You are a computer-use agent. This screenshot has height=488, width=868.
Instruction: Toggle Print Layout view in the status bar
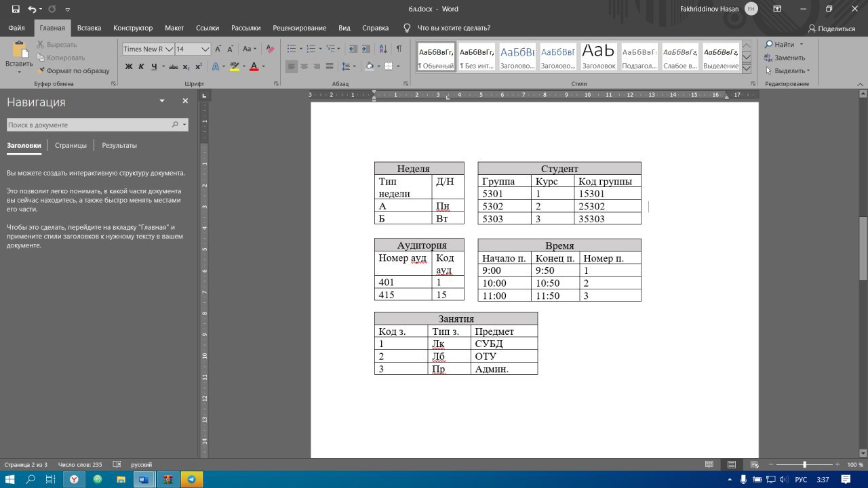[x=732, y=464]
